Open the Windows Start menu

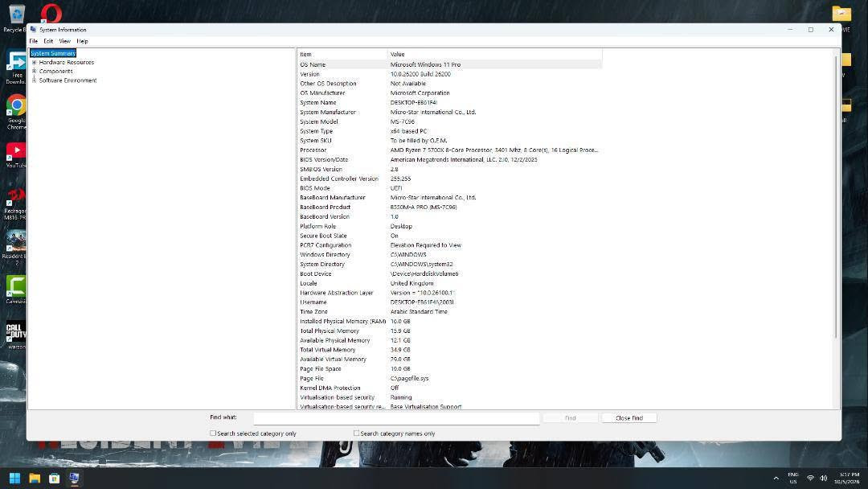15,479
